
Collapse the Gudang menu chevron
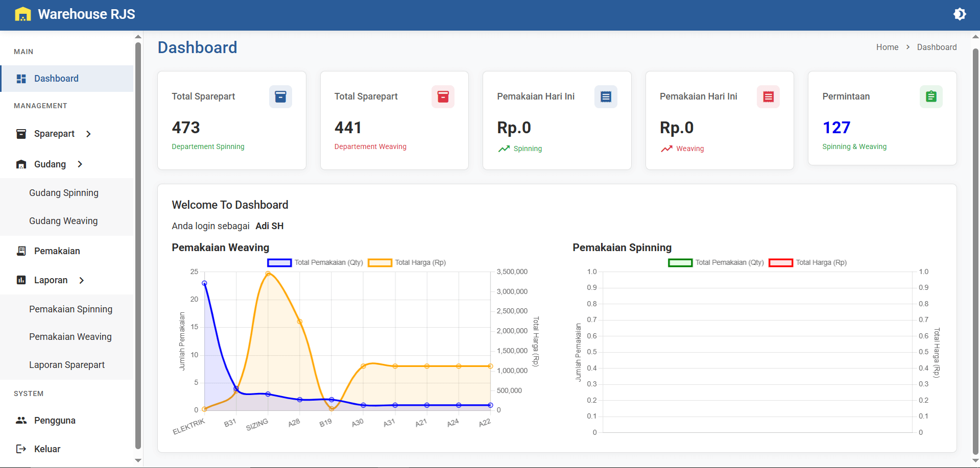pos(80,164)
